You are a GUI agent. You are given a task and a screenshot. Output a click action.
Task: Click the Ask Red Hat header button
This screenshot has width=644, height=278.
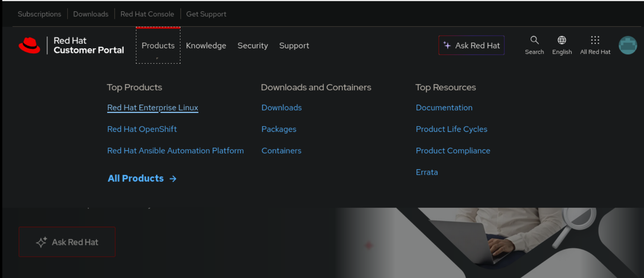(471, 45)
